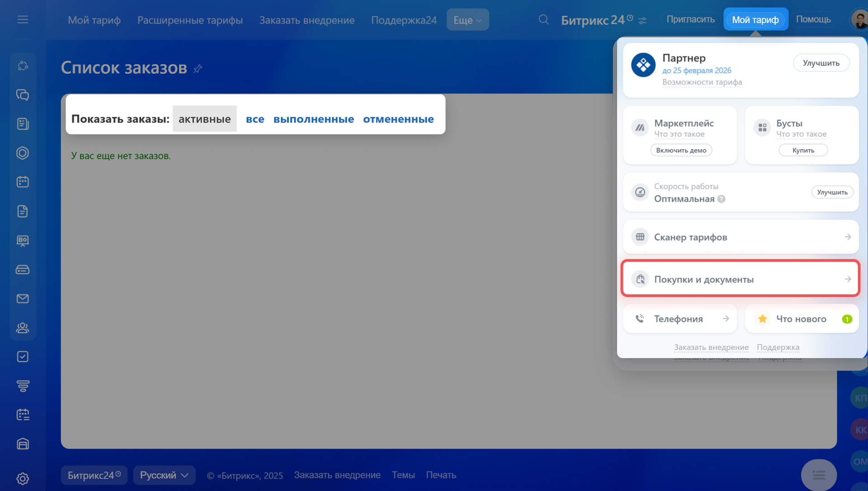Click the Bitrix24 settings sliders icon

642,20
